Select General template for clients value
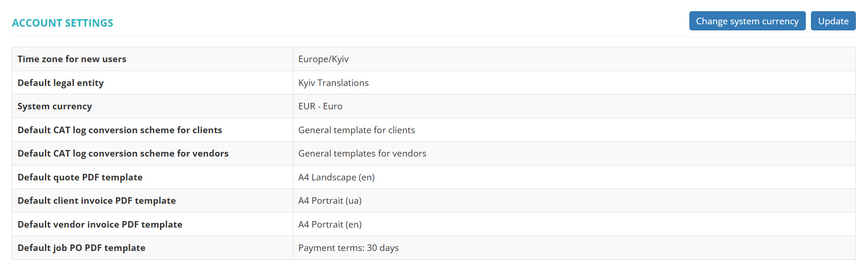The width and height of the screenshot is (868, 272). [x=356, y=130]
